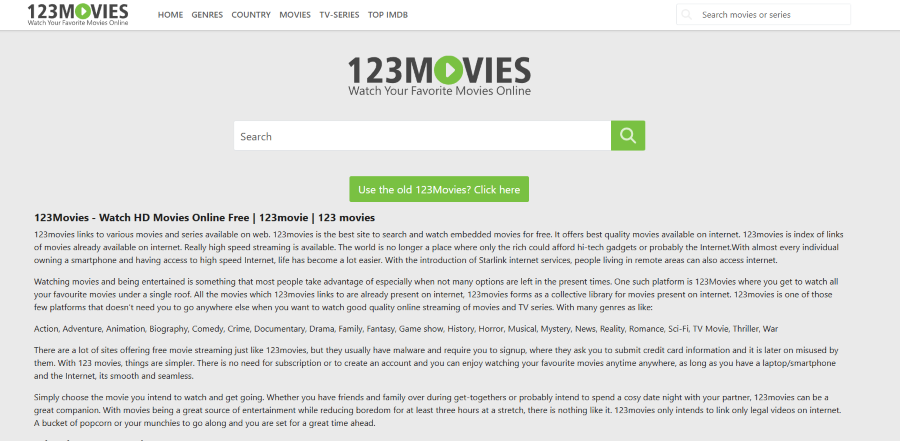Viewport: 900px width, 441px height.
Task: Open the Top IMDB page
Action: 388,15
